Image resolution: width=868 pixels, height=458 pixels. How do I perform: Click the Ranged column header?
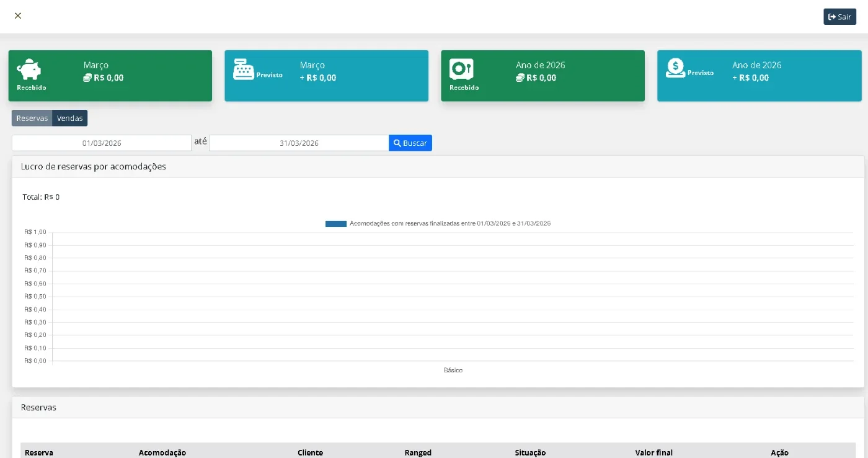tap(418, 452)
